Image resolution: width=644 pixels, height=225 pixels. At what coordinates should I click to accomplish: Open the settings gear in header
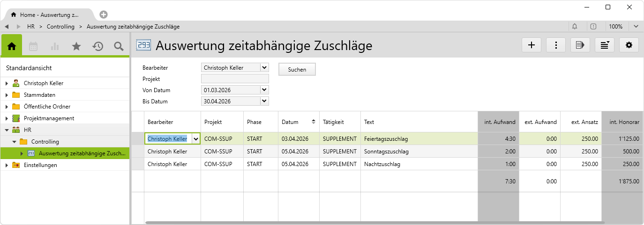629,45
